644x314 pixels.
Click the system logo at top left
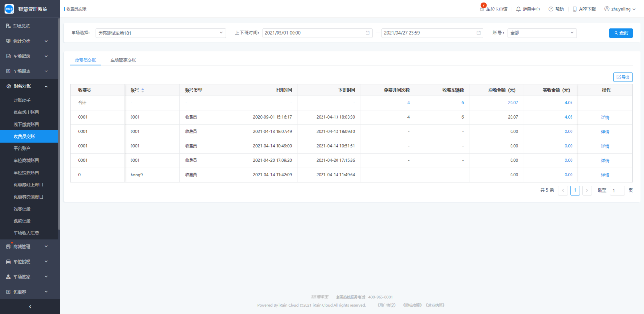tap(9, 9)
